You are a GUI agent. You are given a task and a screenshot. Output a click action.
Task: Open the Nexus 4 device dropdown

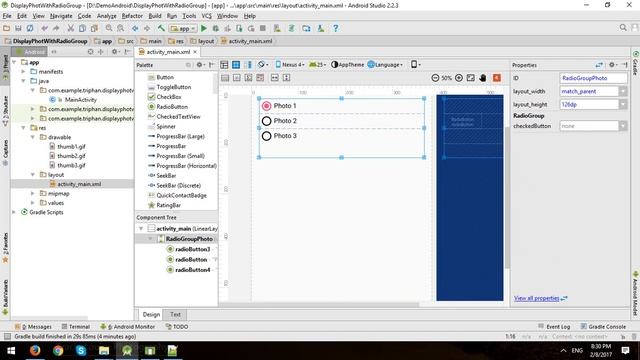(290, 65)
